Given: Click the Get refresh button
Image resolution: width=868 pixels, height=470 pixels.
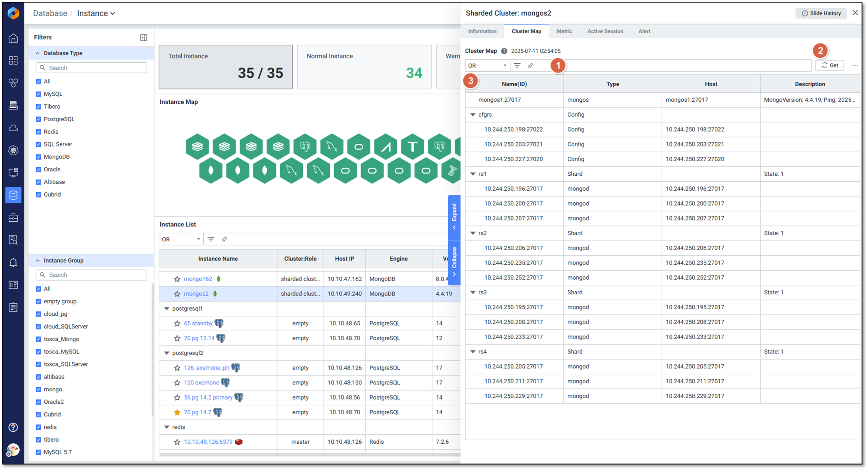Looking at the screenshot, I should pos(830,65).
